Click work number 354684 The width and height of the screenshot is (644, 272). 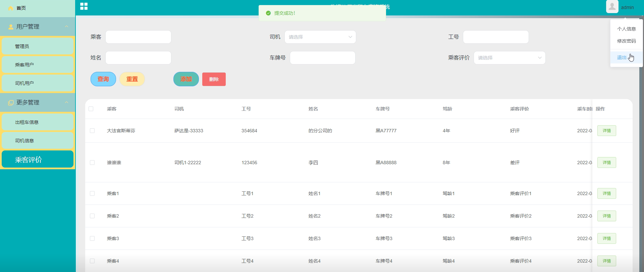click(x=249, y=131)
